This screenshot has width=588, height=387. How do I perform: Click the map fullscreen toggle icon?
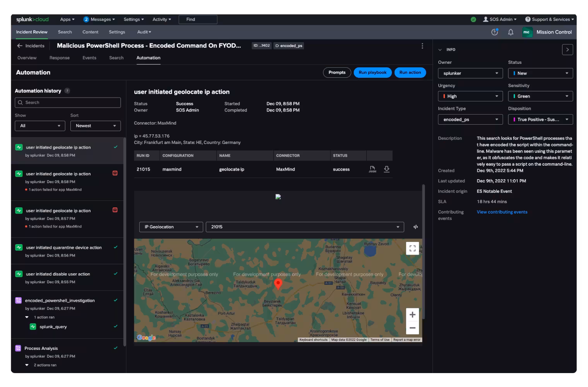tap(412, 248)
